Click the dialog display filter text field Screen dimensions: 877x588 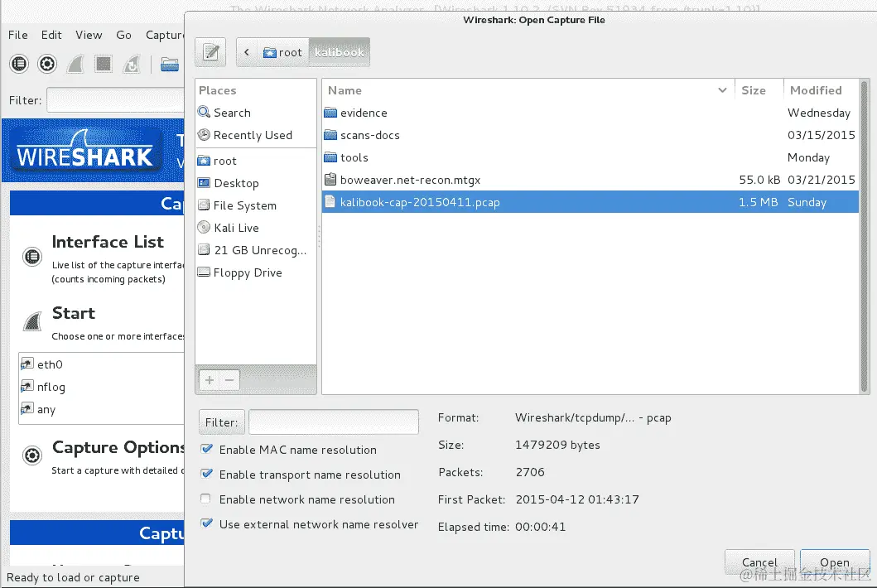pyautogui.click(x=334, y=422)
